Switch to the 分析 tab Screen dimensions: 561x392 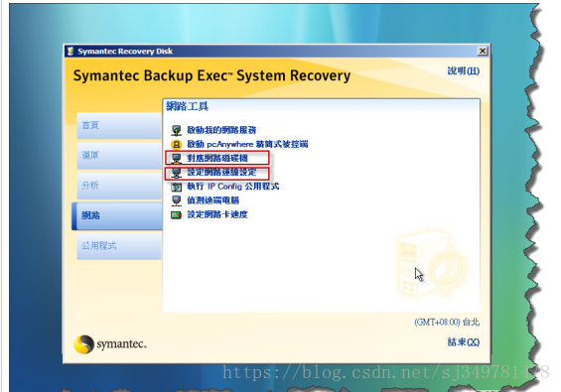119,186
